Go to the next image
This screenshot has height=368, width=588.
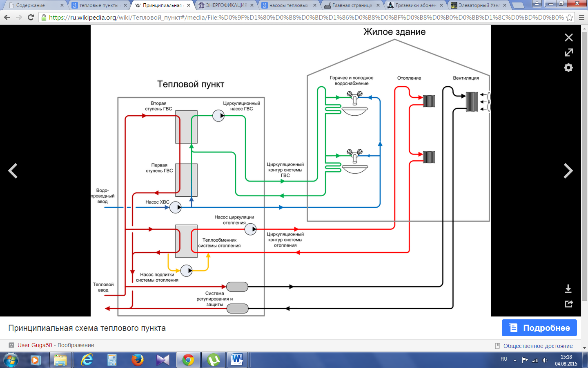pos(568,171)
